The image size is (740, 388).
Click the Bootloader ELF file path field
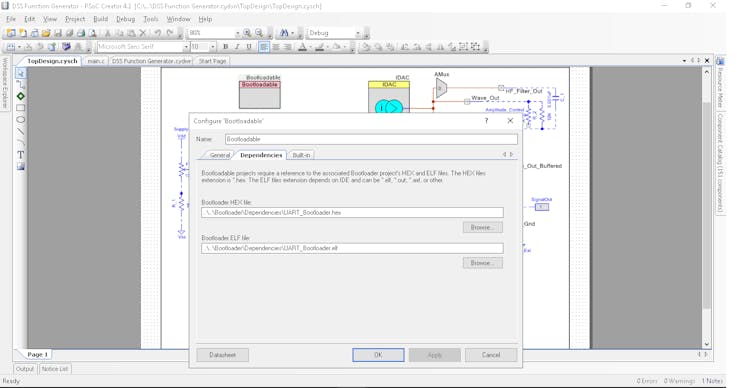point(352,248)
